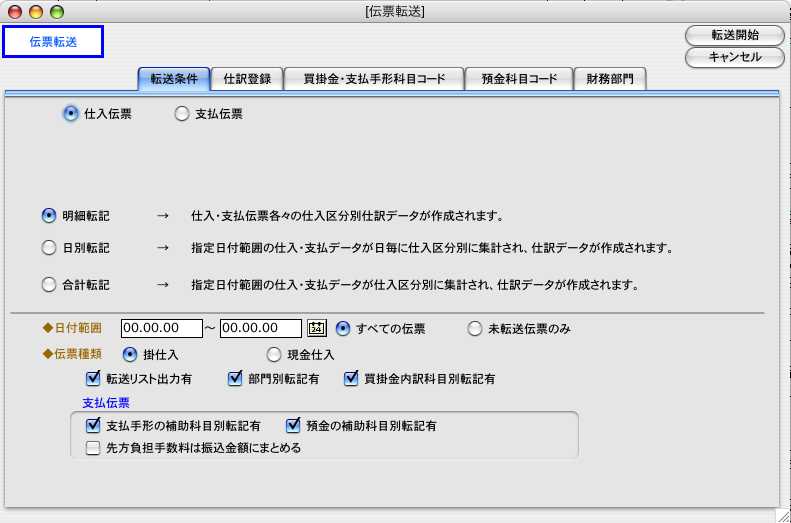Switch to the 仕訳登録 tab
The height and width of the screenshot is (523, 791).
(x=247, y=79)
